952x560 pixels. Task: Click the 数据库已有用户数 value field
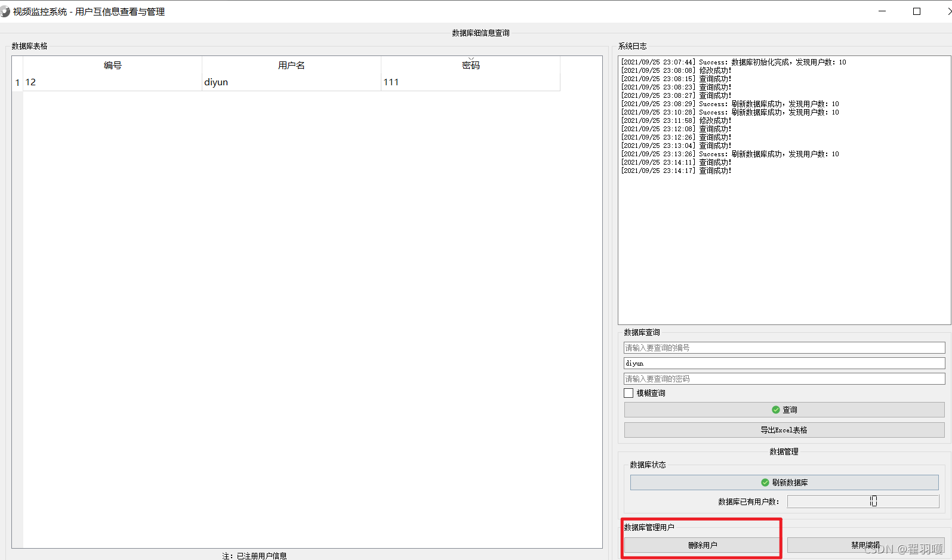click(863, 502)
